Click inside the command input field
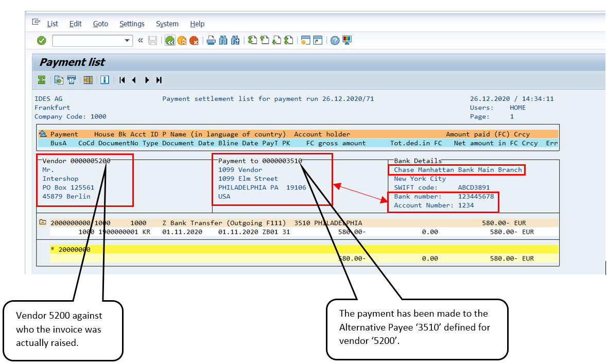607x364 pixels. coord(88,40)
